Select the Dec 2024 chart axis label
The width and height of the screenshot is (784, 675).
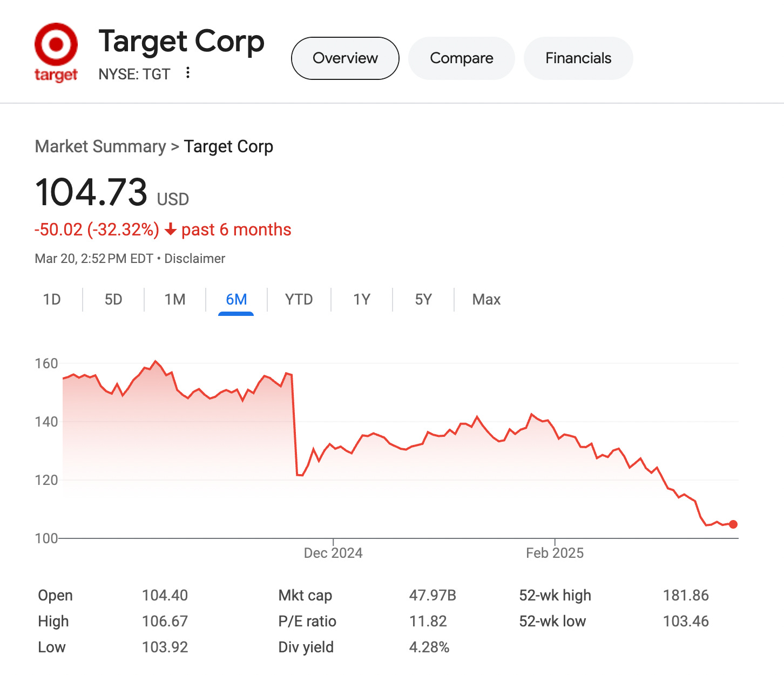point(333,552)
